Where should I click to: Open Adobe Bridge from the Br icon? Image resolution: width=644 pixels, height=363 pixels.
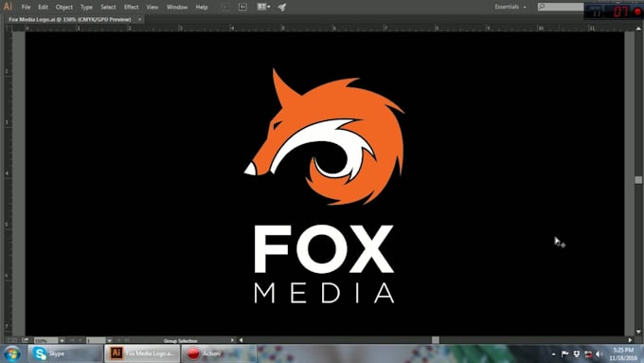point(225,7)
